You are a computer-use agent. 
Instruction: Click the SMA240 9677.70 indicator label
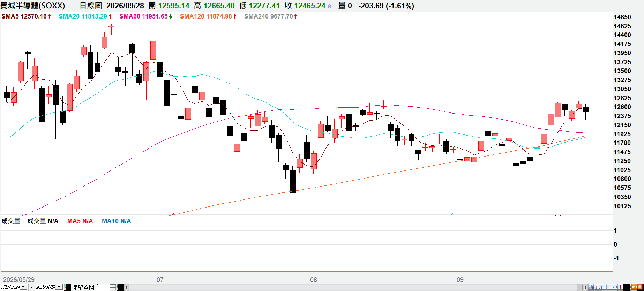tap(271, 16)
